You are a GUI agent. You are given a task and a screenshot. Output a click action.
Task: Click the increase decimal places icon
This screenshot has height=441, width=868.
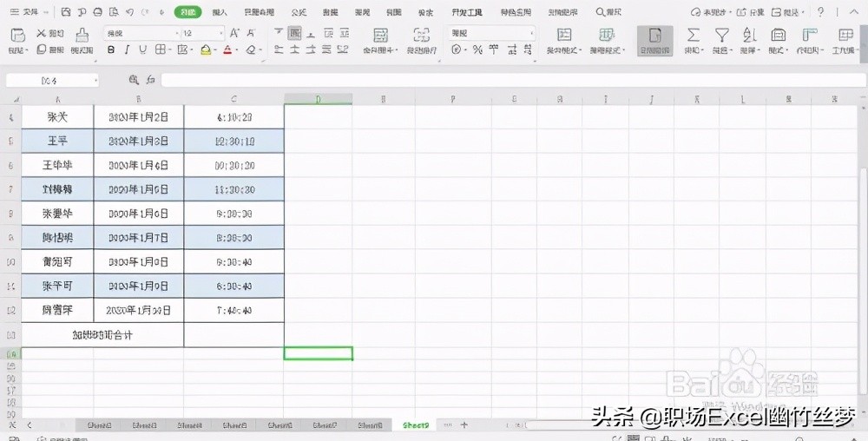click(x=512, y=49)
